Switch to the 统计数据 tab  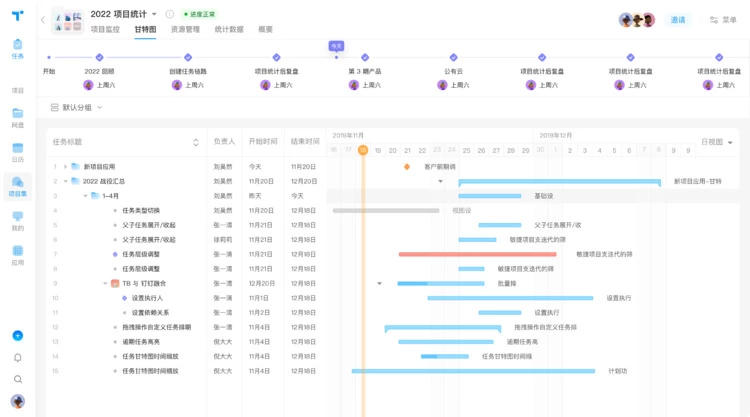click(229, 30)
